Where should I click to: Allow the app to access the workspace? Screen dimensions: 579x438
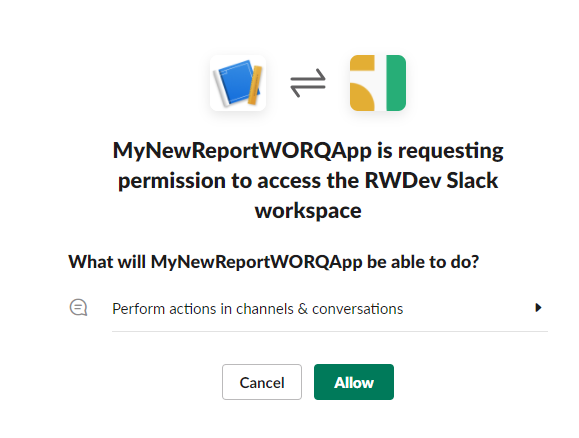point(354,382)
